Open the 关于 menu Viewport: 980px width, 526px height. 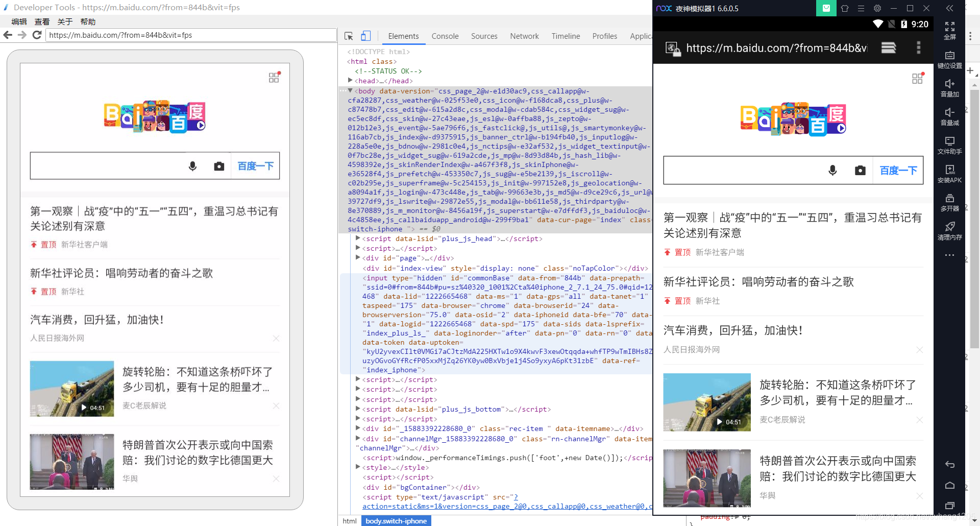coord(65,21)
